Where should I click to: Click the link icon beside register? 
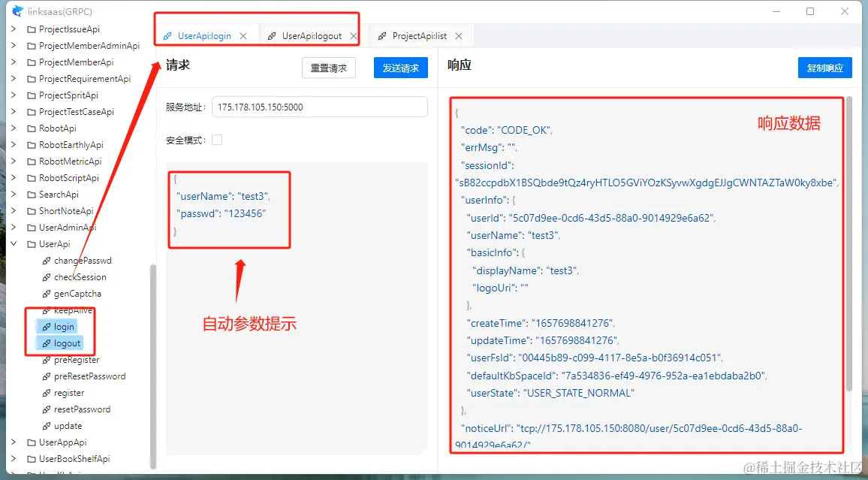tap(47, 393)
